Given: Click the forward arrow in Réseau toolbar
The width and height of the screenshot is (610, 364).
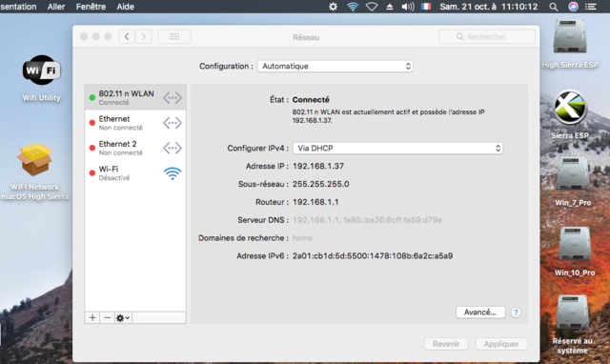Looking at the screenshot, I should click(x=144, y=36).
